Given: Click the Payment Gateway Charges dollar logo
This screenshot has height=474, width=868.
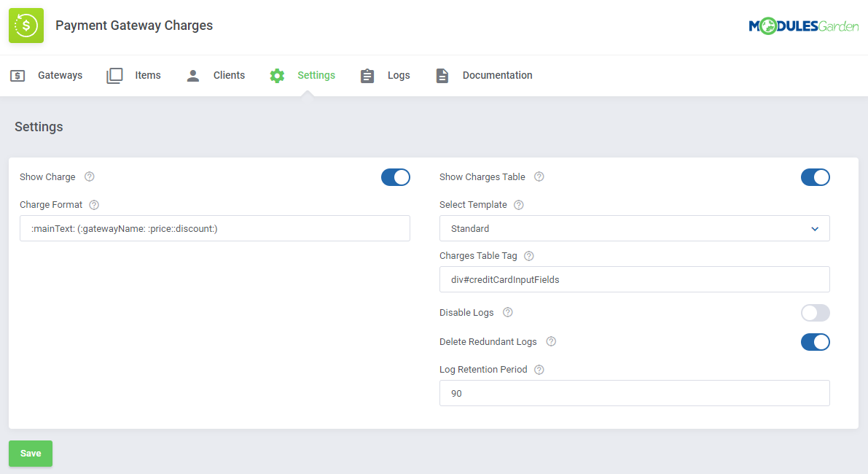Looking at the screenshot, I should [x=26, y=26].
